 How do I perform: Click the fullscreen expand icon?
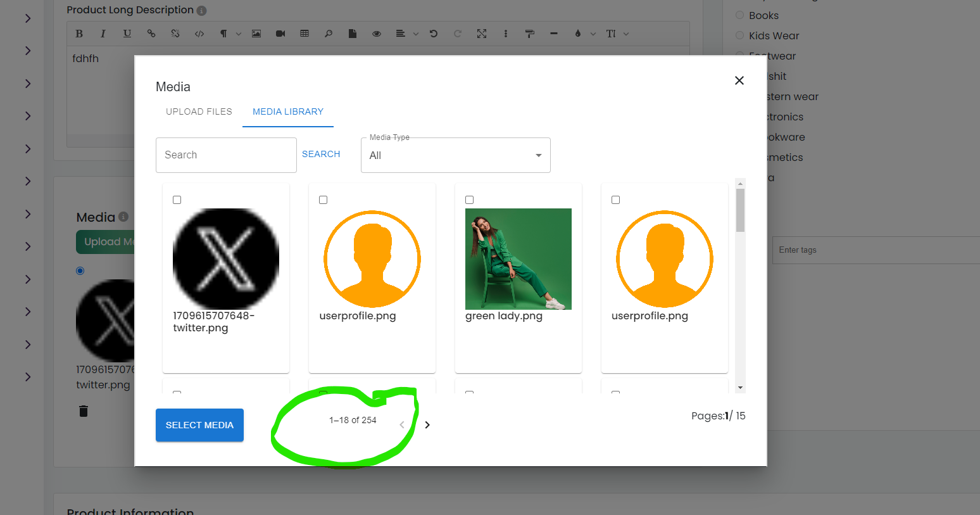click(482, 34)
